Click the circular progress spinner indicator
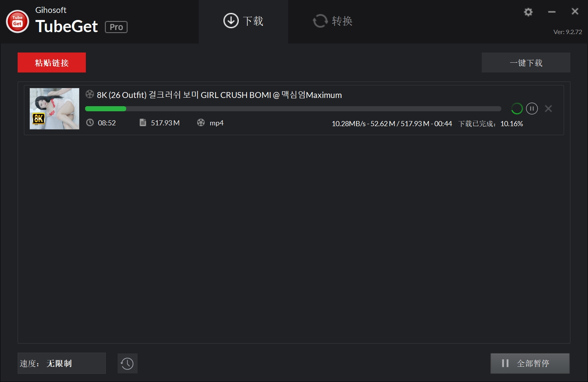This screenshot has width=588, height=382. click(517, 109)
